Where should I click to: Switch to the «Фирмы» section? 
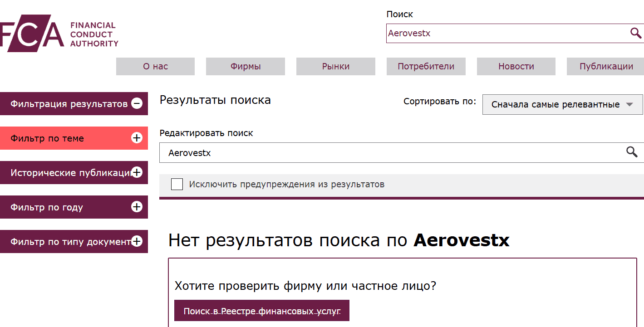(x=245, y=66)
